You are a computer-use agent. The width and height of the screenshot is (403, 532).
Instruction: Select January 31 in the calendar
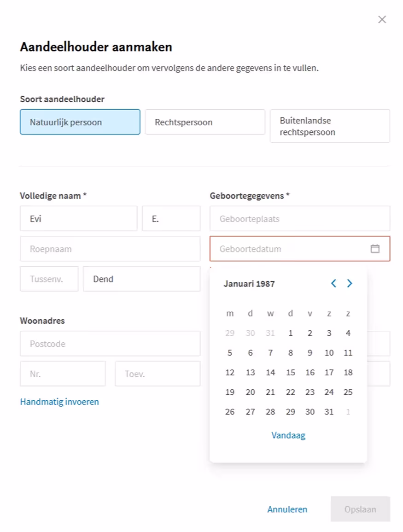(328, 412)
